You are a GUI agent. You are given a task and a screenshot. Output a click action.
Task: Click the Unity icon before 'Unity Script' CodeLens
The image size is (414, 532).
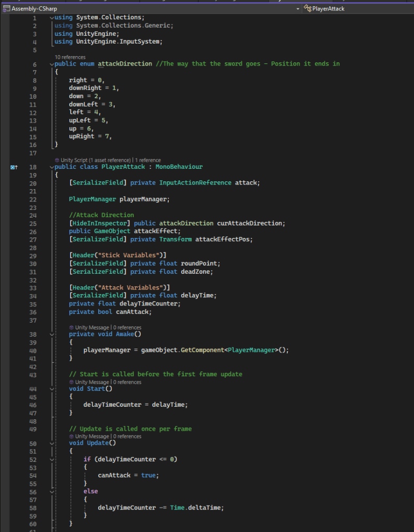(x=57, y=160)
